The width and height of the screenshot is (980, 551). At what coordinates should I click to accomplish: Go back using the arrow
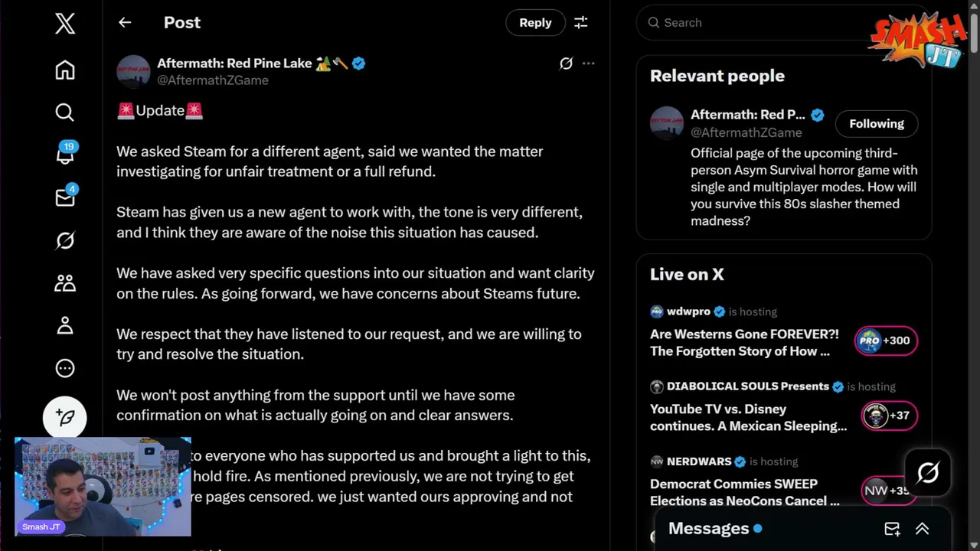(x=125, y=23)
